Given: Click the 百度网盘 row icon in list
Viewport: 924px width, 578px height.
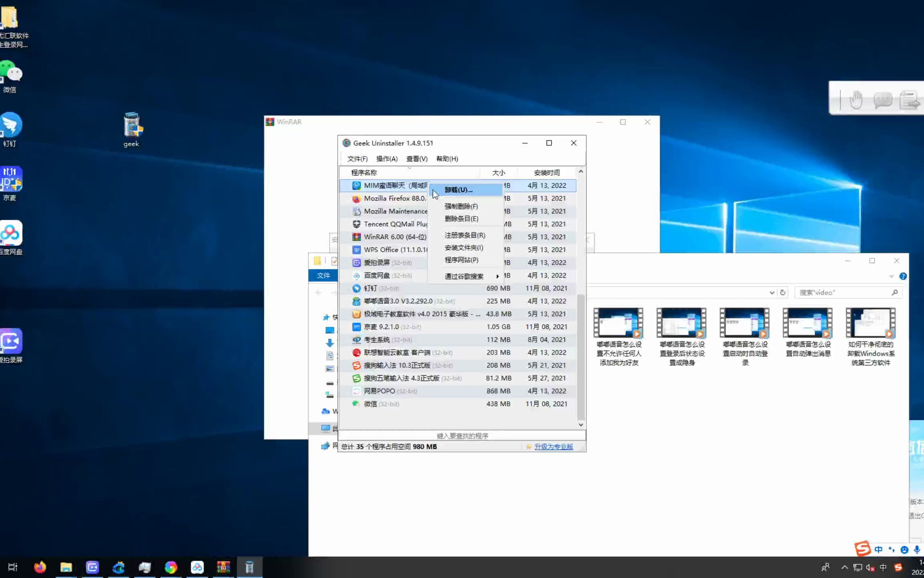Looking at the screenshot, I should pyautogui.click(x=356, y=276).
